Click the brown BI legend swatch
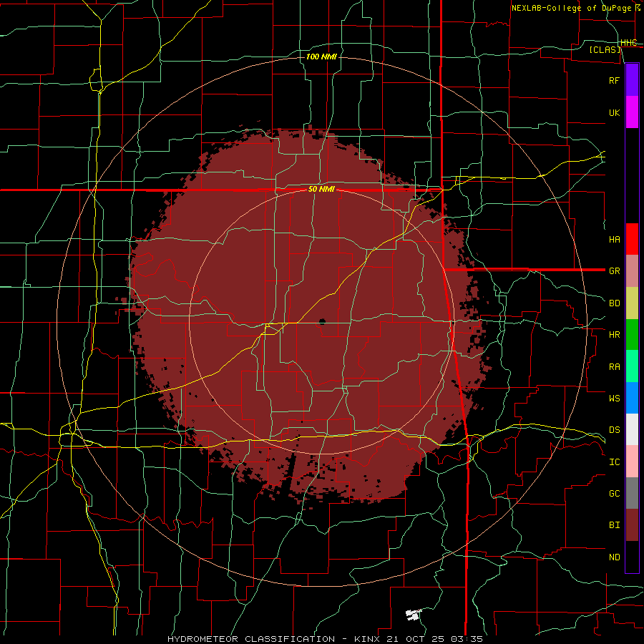Viewport: 644px width, 644px height. [632, 525]
